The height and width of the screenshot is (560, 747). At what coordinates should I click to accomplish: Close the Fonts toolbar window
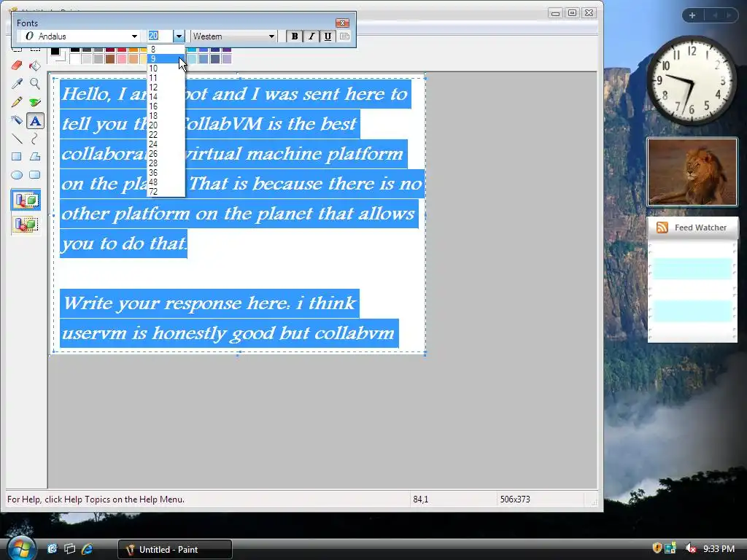click(342, 23)
